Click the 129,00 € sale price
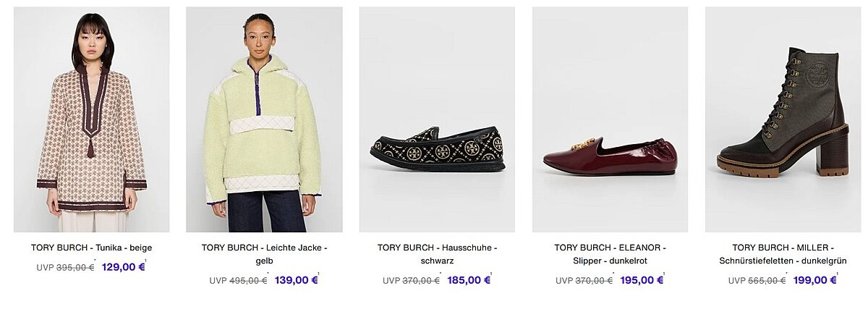The image size is (868, 320). (x=123, y=267)
